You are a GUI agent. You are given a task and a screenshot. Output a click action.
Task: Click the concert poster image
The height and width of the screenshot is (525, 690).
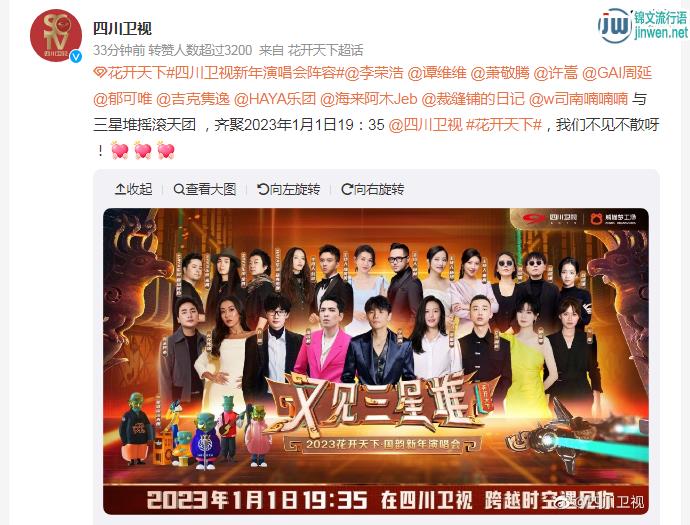pos(376,361)
